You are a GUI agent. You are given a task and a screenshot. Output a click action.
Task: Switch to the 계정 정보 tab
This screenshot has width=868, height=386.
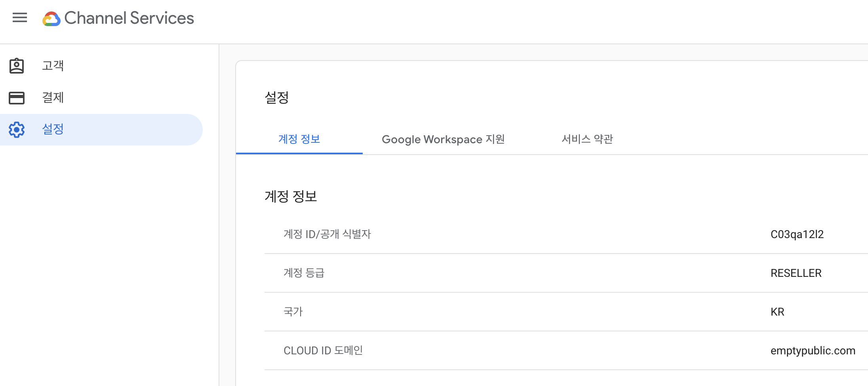(x=299, y=139)
